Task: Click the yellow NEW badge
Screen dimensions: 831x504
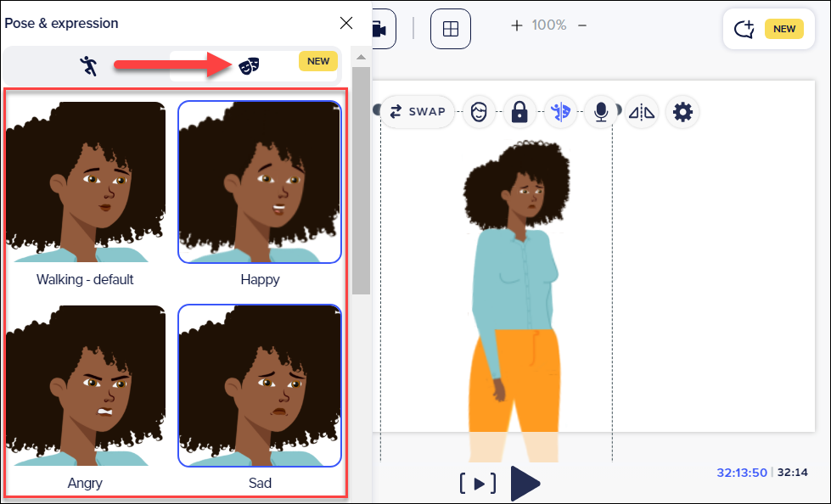Action: 317,60
